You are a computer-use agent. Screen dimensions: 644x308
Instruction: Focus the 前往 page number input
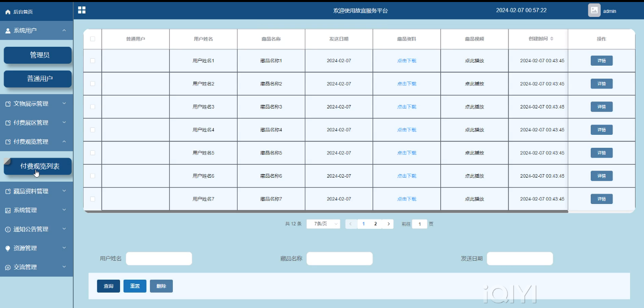[x=419, y=224]
